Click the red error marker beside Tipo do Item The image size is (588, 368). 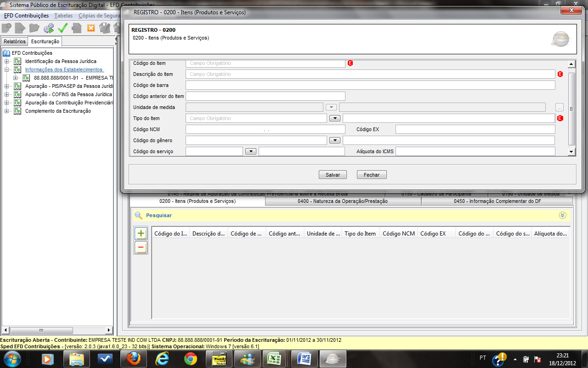(x=560, y=118)
